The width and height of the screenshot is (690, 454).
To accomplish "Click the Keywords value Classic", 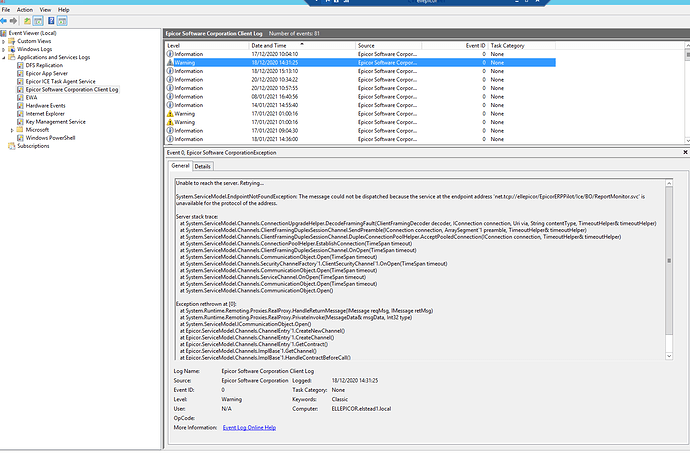I will tap(340, 399).
